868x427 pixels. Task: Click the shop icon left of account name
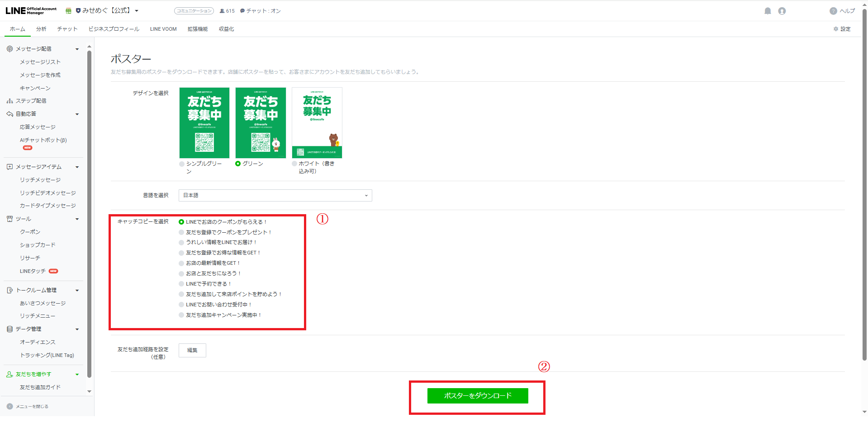(68, 10)
